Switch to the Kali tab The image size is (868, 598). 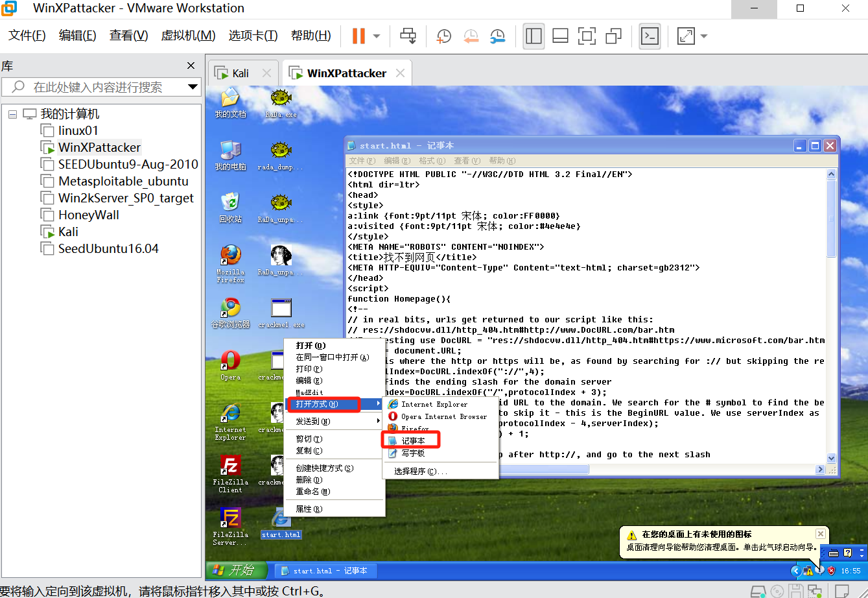(241, 73)
